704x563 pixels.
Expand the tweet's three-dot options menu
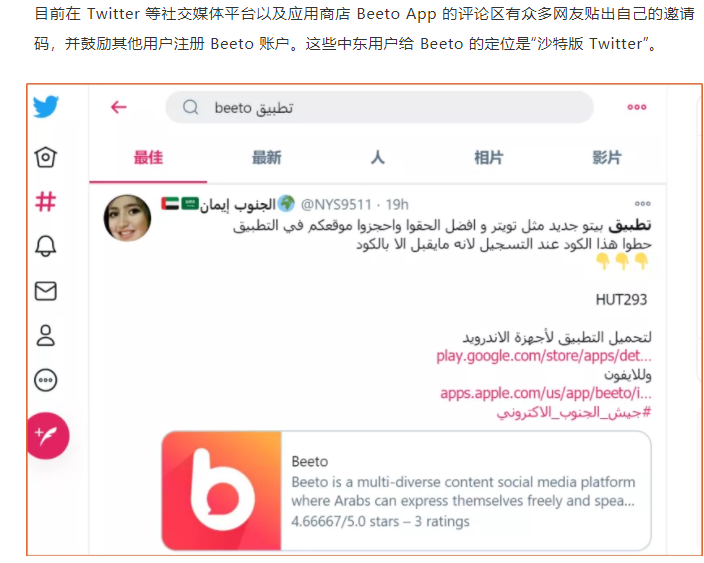click(x=642, y=204)
